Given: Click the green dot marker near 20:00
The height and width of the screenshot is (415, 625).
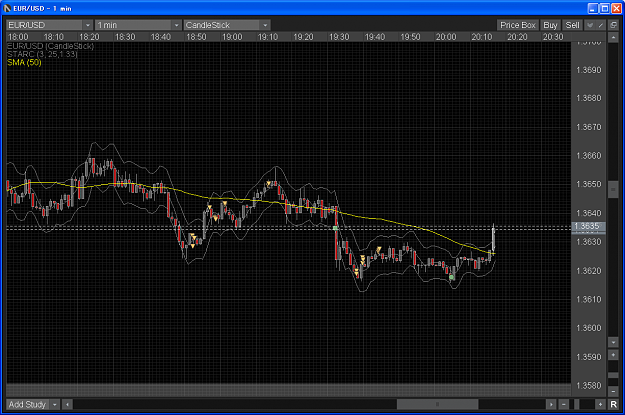Looking at the screenshot, I should tap(452, 277).
